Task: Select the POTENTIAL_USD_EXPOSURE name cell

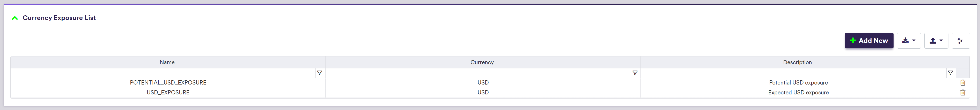Action: [x=168, y=83]
